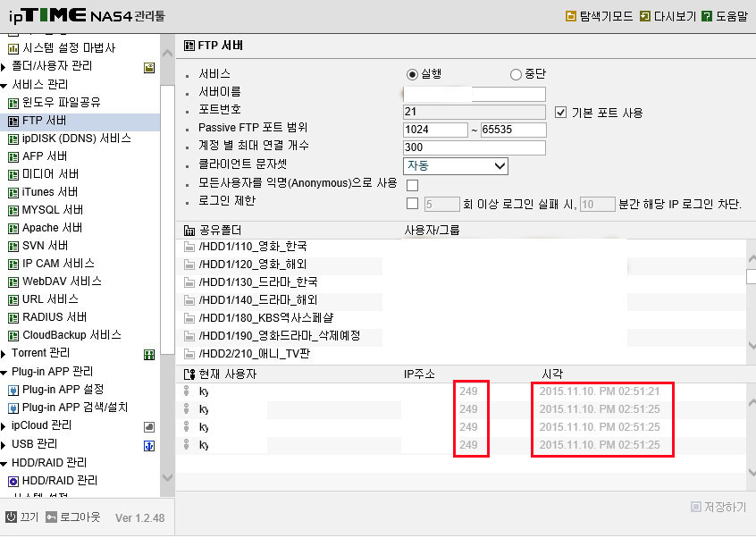The width and height of the screenshot is (756, 555).
Task: Select the 중단 radio button
Action: pos(516,74)
